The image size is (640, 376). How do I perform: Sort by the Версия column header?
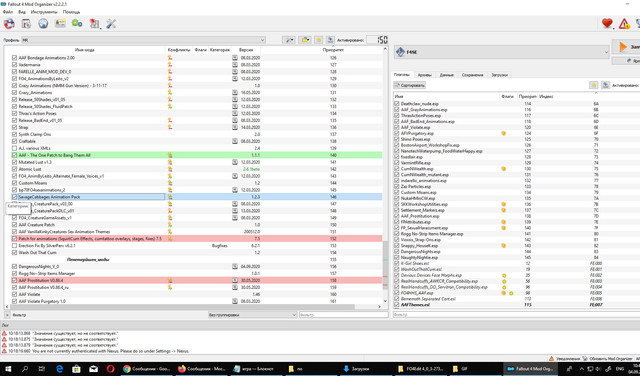(246, 50)
